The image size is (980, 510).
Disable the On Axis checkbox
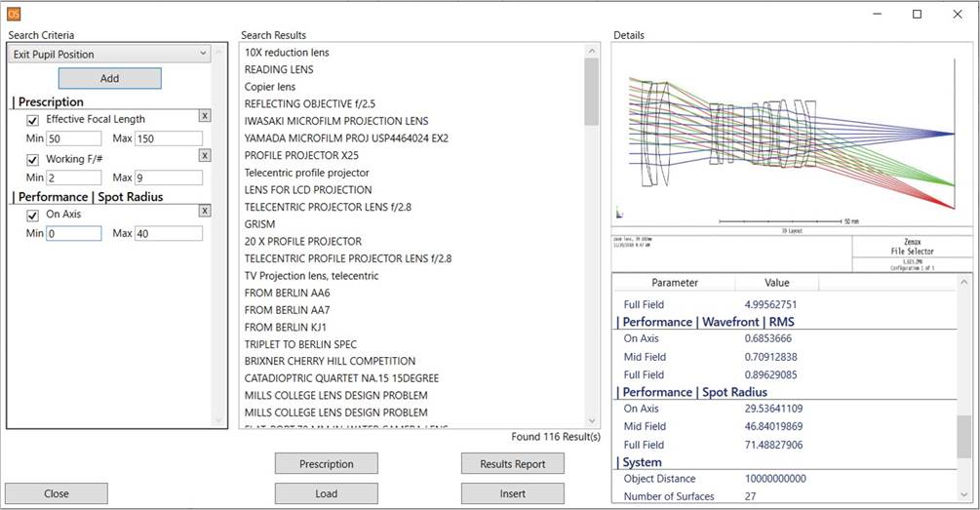click(32, 215)
